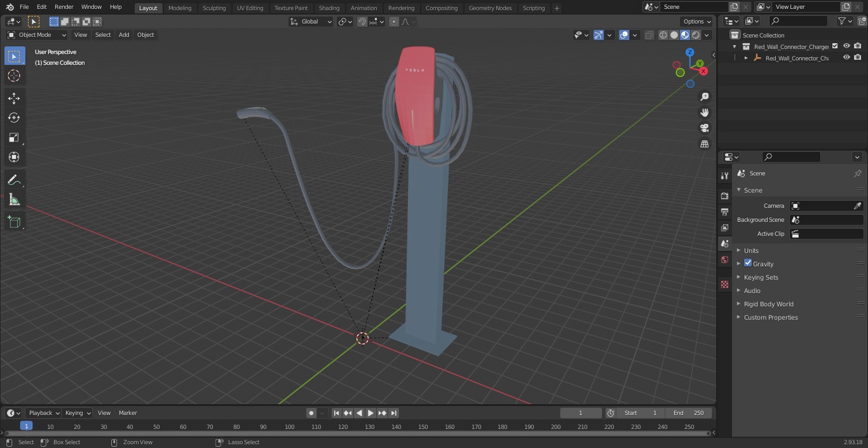Open the Render menu

pyautogui.click(x=64, y=7)
